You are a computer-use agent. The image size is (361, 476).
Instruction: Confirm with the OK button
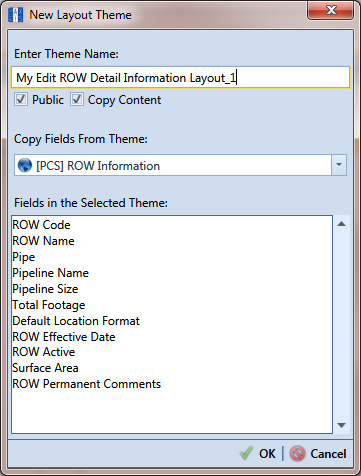click(258, 454)
